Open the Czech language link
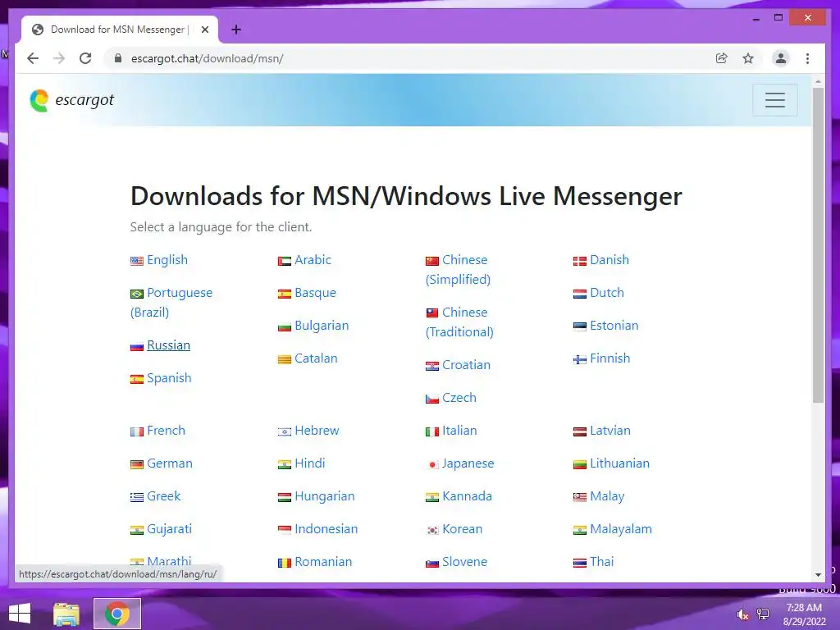The width and height of the screenshot is (840, 630). (459, 398)
